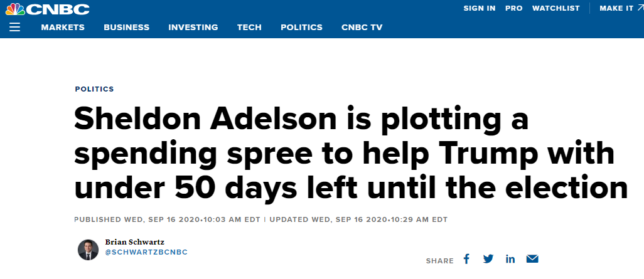Navigate to Politics in the top navigation bar

pyautogui.click(x=301, y=27)
